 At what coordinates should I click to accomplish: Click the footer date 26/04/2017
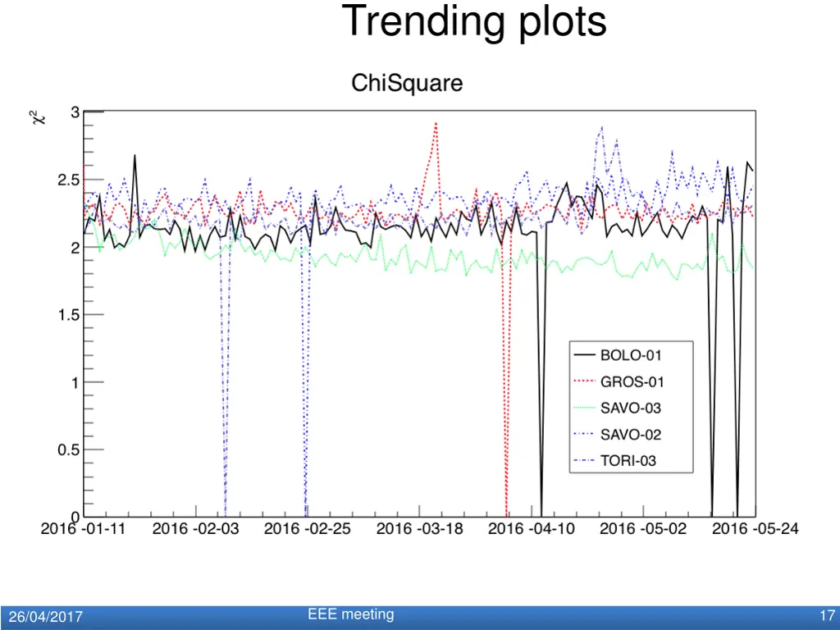46,617
